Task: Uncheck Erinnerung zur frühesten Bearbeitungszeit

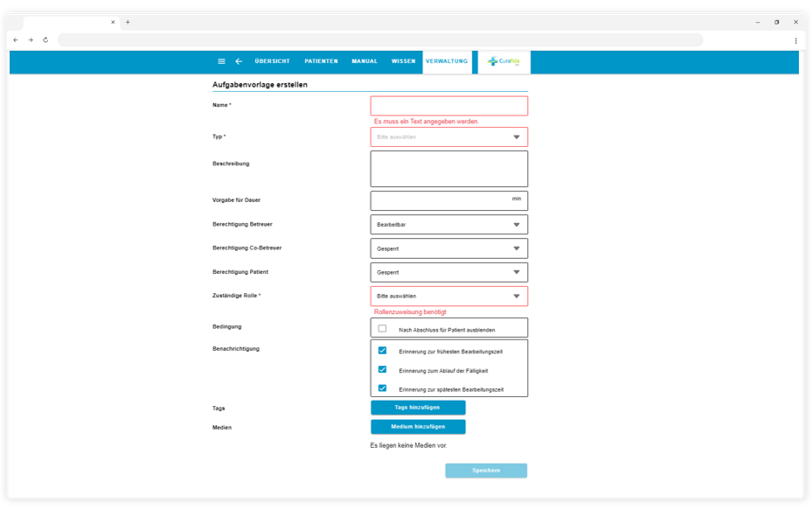Action: (x=382, y=351)
